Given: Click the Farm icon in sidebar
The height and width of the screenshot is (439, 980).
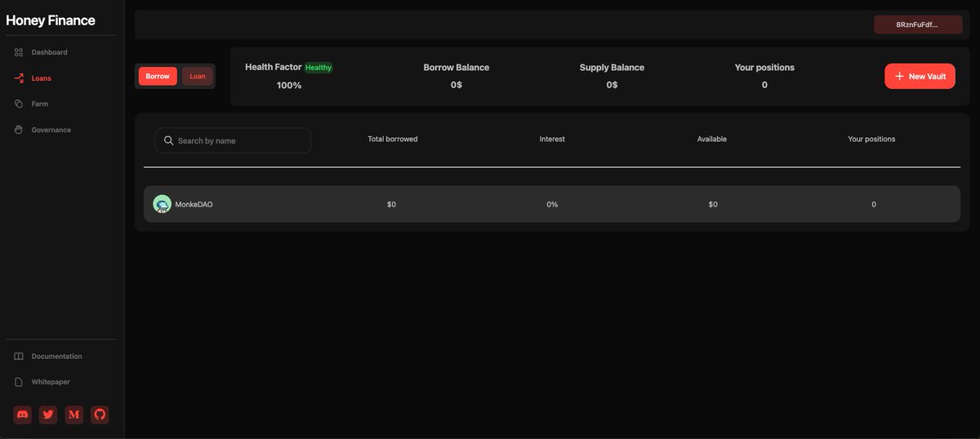Looking at the screenshot, I should coord(19,104).
